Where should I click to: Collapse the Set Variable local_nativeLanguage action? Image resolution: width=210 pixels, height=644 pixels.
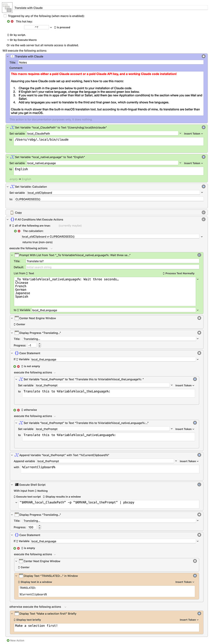click(8, 157)
